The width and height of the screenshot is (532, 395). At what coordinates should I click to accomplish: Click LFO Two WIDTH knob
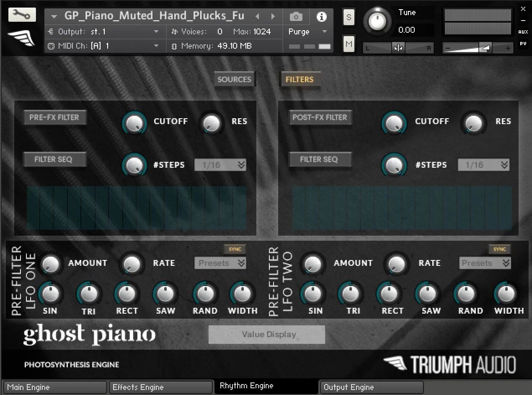pyautogui.click(x=506, y=294)
